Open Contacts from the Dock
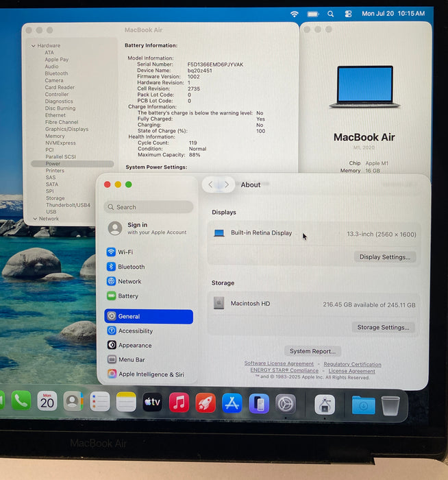The image size is (448, 480). [x=73, y=401]
